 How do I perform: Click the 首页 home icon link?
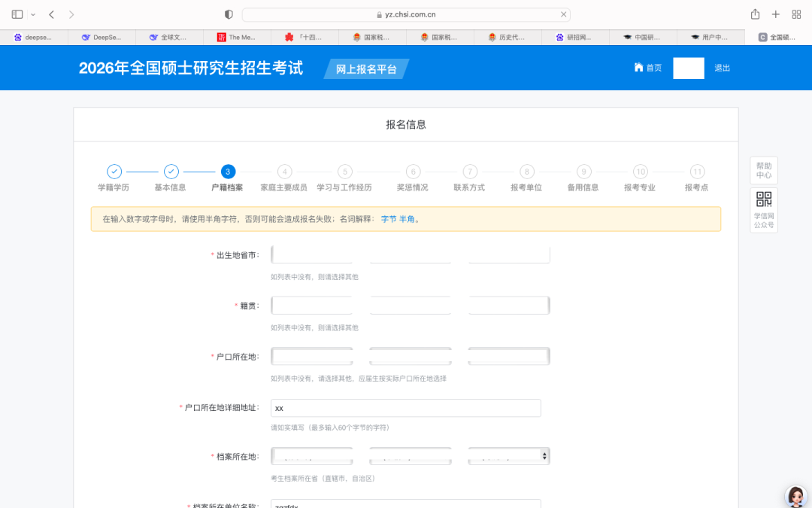click(x=647, y=68)
